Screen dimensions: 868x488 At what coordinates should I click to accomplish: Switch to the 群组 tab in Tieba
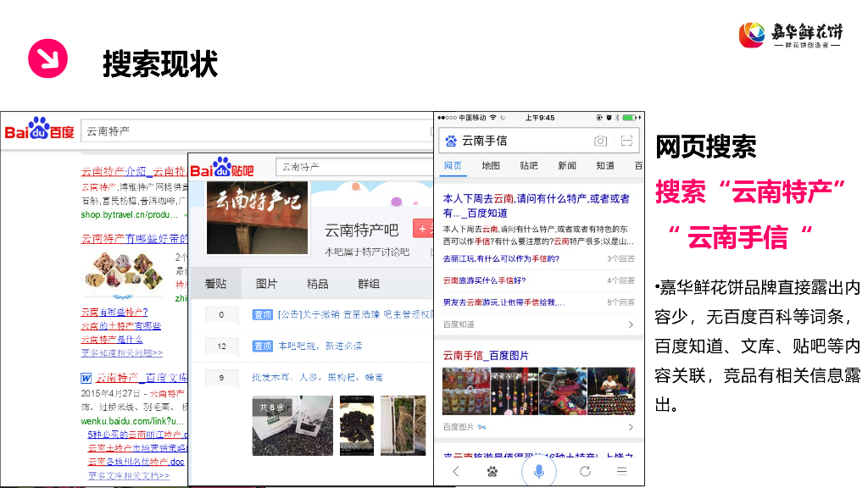click(369, 284)
